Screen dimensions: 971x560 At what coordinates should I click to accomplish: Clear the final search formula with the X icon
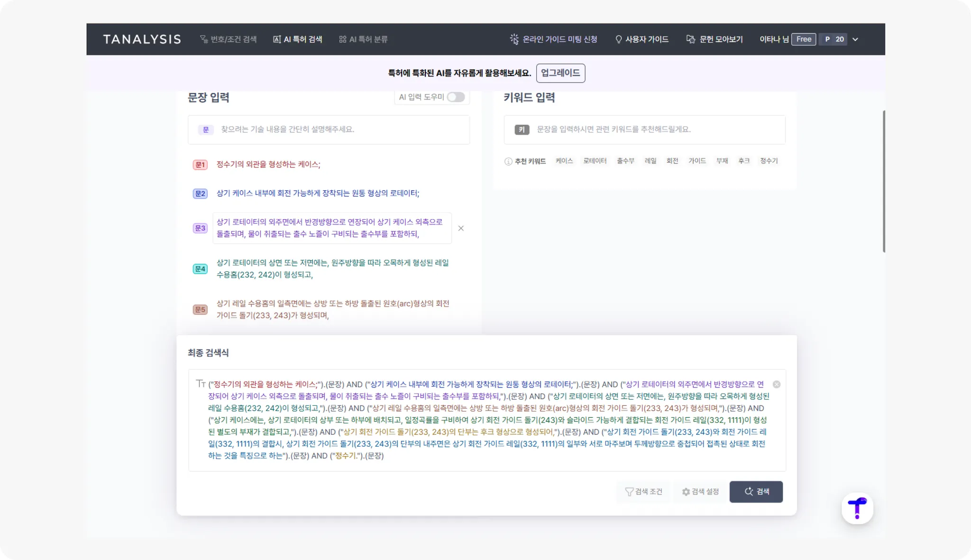coord(776,385)
